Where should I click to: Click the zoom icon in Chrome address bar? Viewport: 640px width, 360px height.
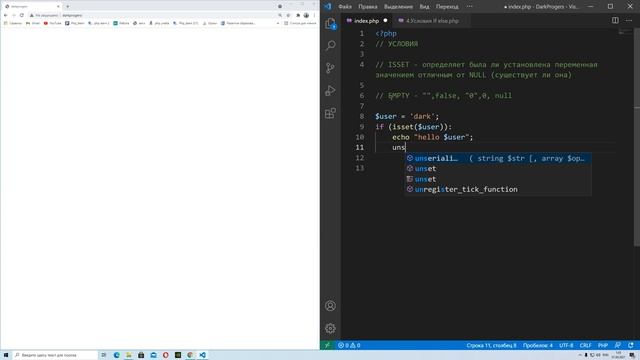point(280,15)
